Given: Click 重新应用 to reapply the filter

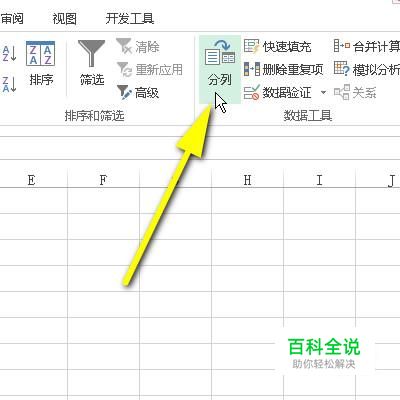Looking at the screenshot, I should click(150, 69).
